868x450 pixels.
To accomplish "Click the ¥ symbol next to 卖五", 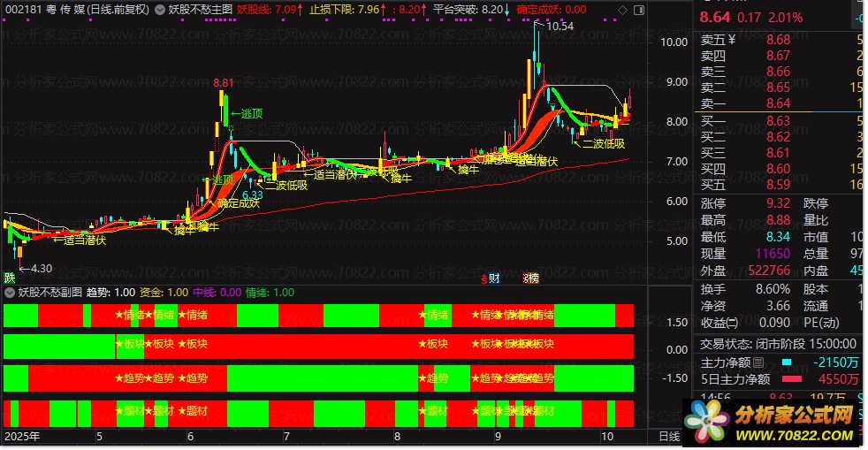I will (x=732, y=40).
